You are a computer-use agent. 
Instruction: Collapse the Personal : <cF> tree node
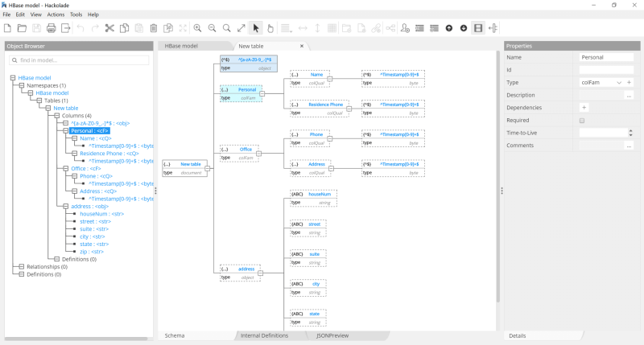(66, 131)
